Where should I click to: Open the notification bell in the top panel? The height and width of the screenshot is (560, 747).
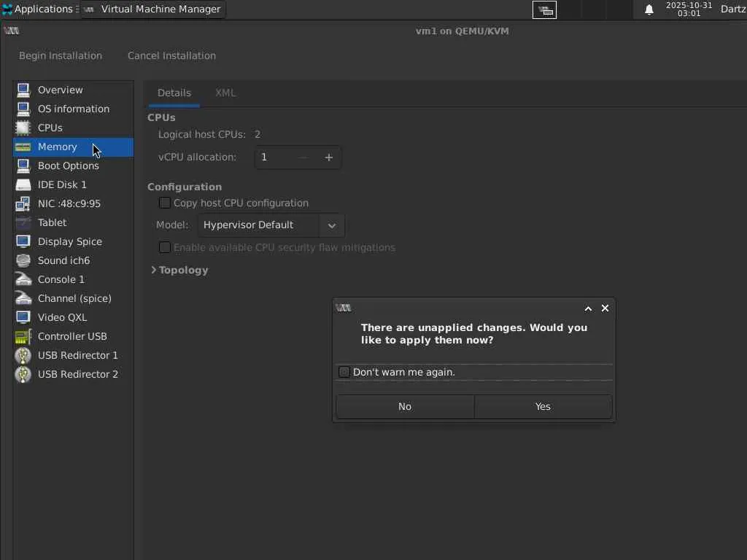click(x=649, y=9)
